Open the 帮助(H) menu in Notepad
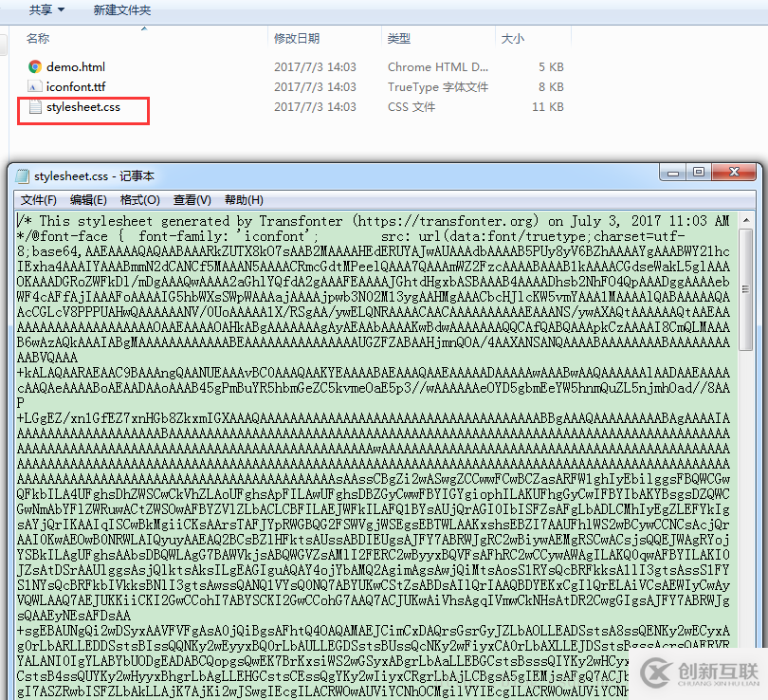This screenshot has height=700, width=768. pyautogui.click(x=244, y=200)
